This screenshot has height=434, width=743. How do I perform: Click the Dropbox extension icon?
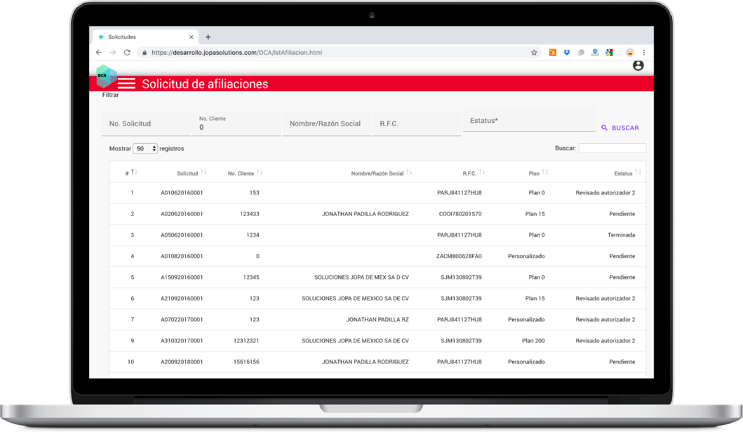[x=565, y=52]
